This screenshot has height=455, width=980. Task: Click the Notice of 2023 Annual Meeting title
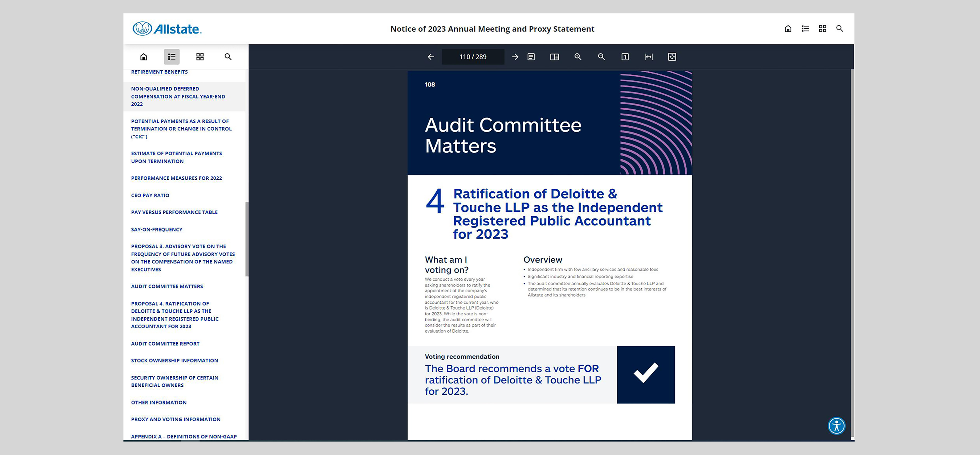492,29
